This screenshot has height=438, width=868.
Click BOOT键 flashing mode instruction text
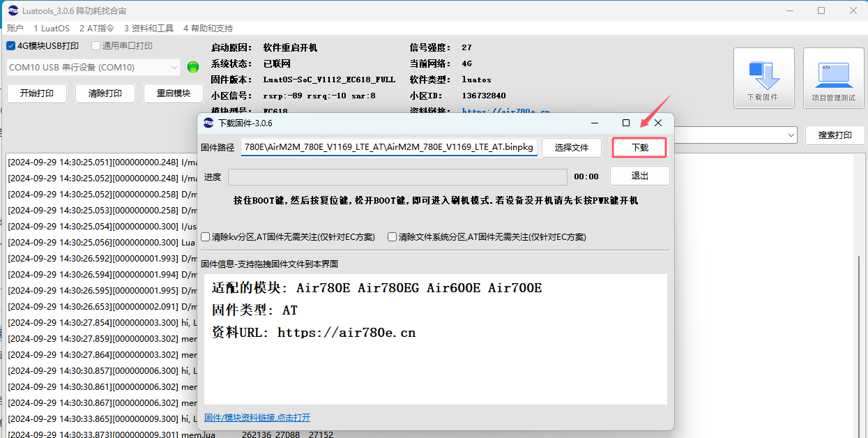click(436, 200)
